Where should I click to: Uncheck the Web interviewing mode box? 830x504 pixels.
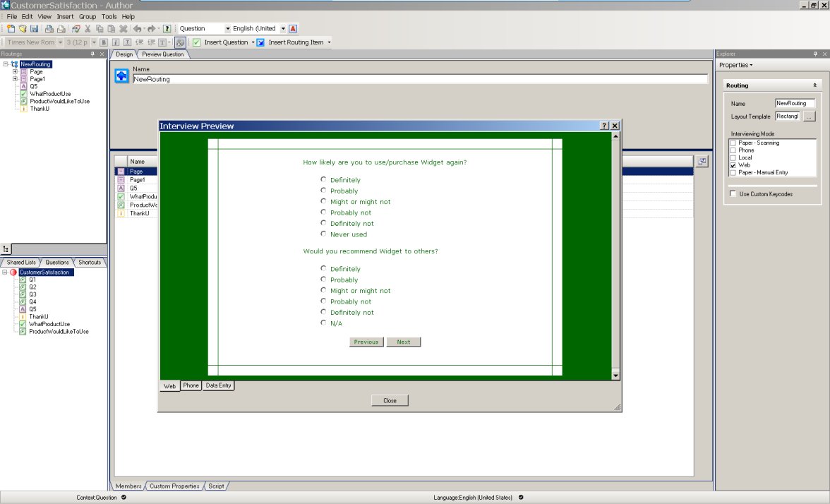tap(733, 165)
